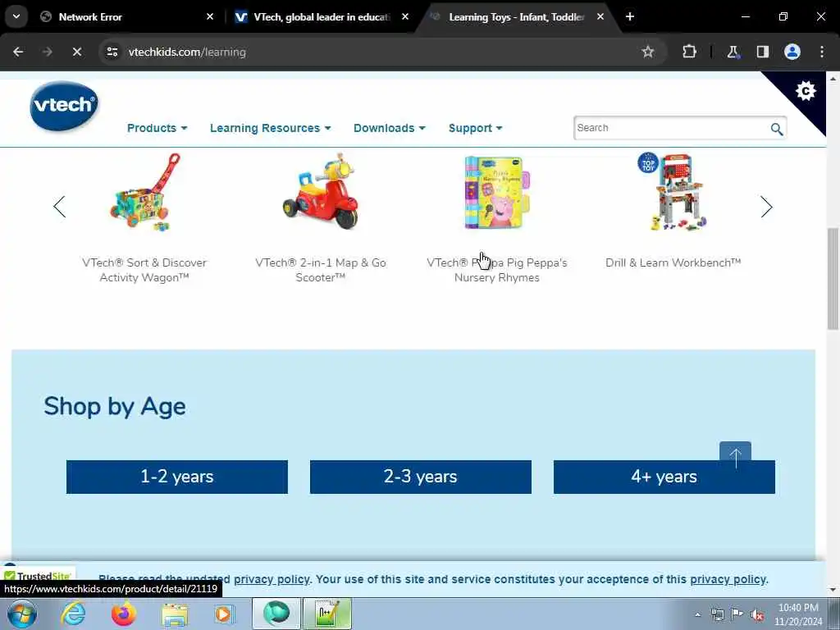Image resolution: width=840 pixels, height=630 pixels.
Task: Click the network tray icon
Action: (x=717, y=614)
